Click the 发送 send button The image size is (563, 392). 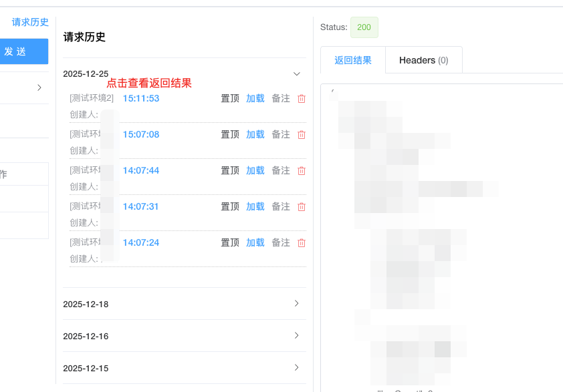(17, 51)
